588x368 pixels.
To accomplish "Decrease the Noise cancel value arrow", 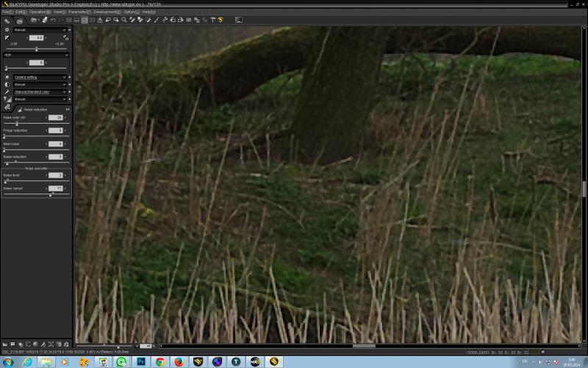I will tap(46, 188).
